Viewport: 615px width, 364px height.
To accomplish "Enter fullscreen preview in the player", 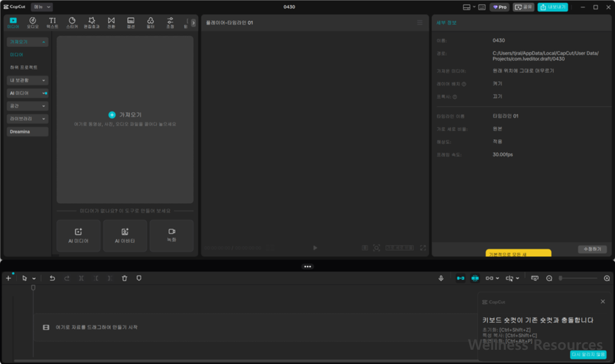I will (423, 248).
